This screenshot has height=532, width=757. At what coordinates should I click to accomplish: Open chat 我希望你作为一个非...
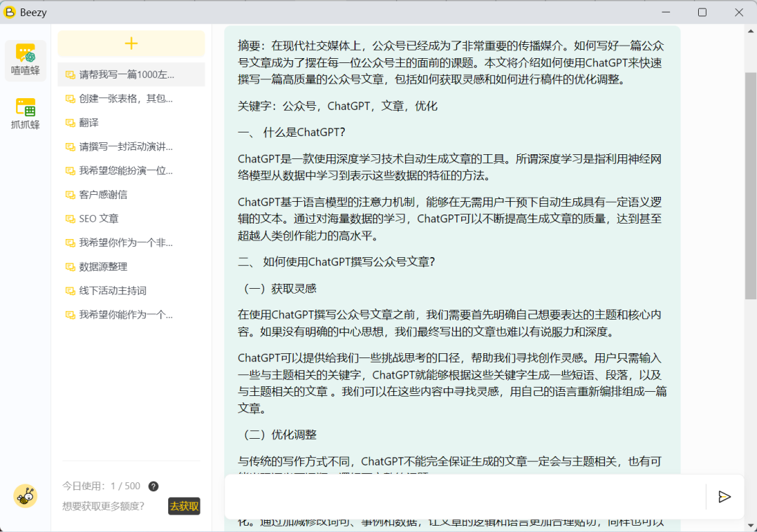[x=131, y=243]
